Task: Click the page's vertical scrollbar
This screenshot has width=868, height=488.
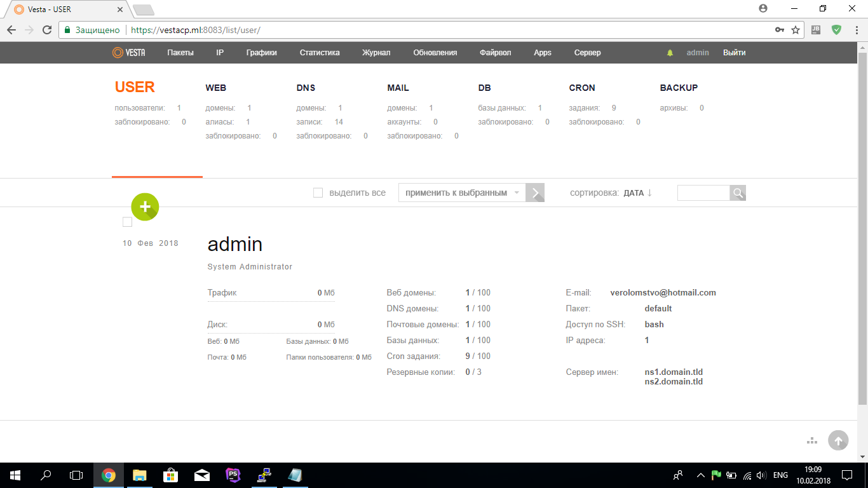Action: coord(862,229)
